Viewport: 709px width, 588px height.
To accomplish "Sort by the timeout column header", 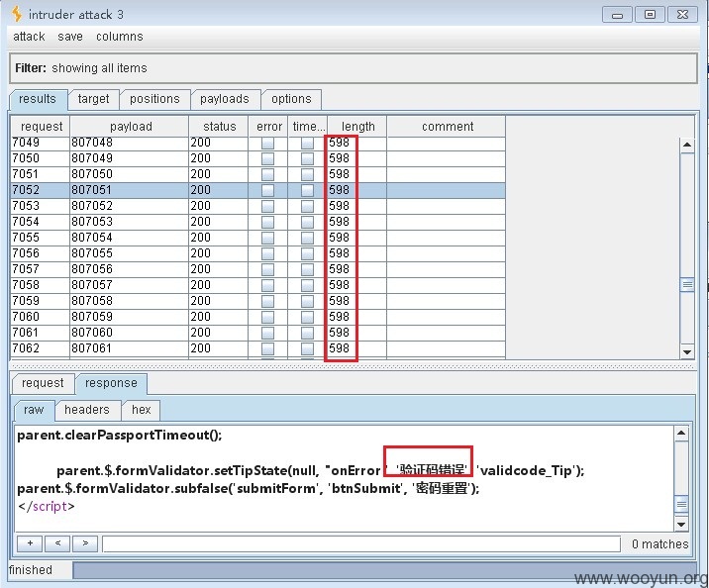I will pyautogui.click(x=308, y=127).
